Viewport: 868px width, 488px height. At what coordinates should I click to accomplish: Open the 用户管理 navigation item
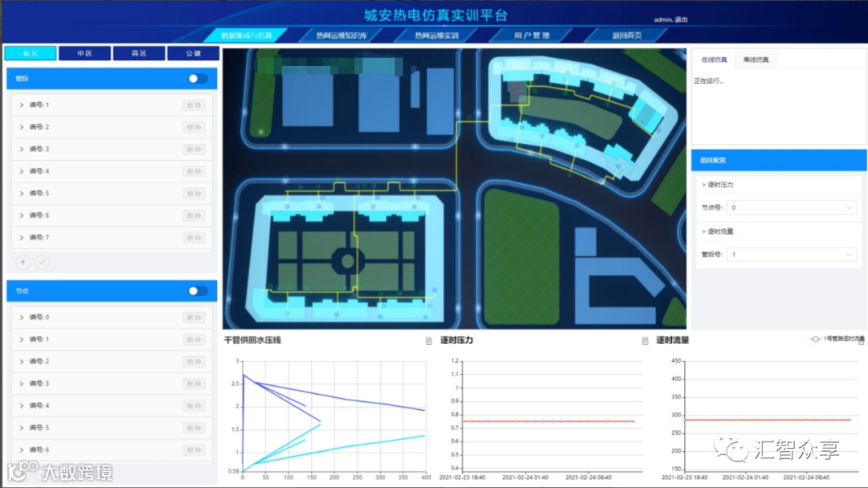pyautogui.click(x=532, y=35)
